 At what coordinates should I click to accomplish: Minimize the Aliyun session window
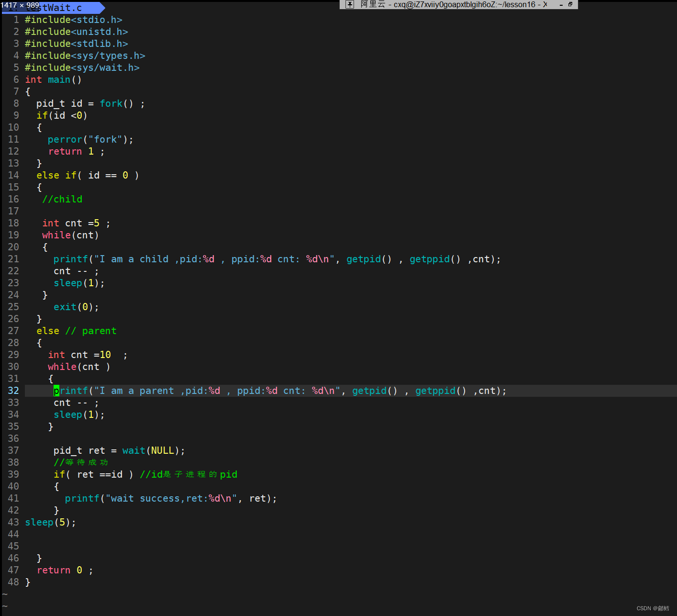(x=561, y=5)
